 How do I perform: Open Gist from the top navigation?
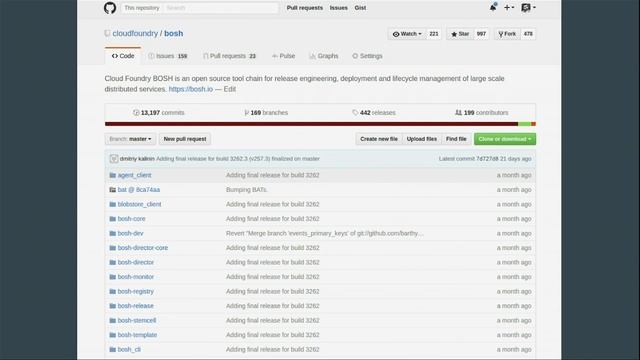(x=360, y=8)
